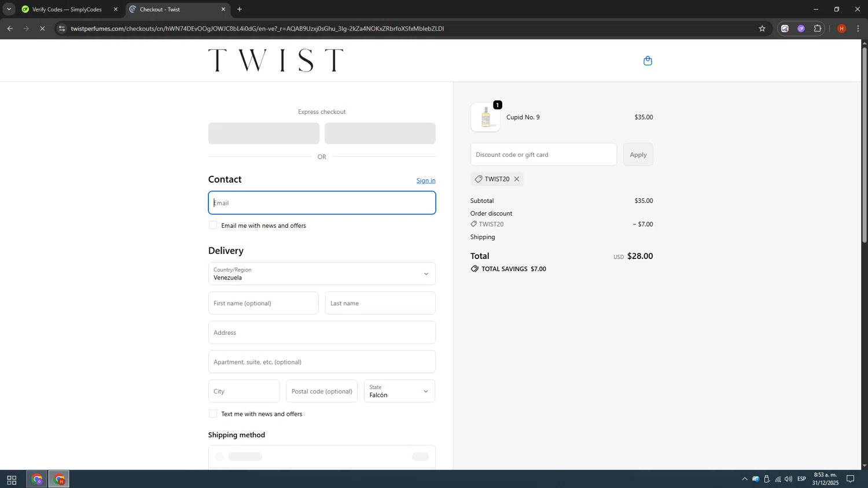The width and height of the screenshot is (868, 488).
Task: Open first Chrome icon in taskbar
Action: tap(37, 479)
